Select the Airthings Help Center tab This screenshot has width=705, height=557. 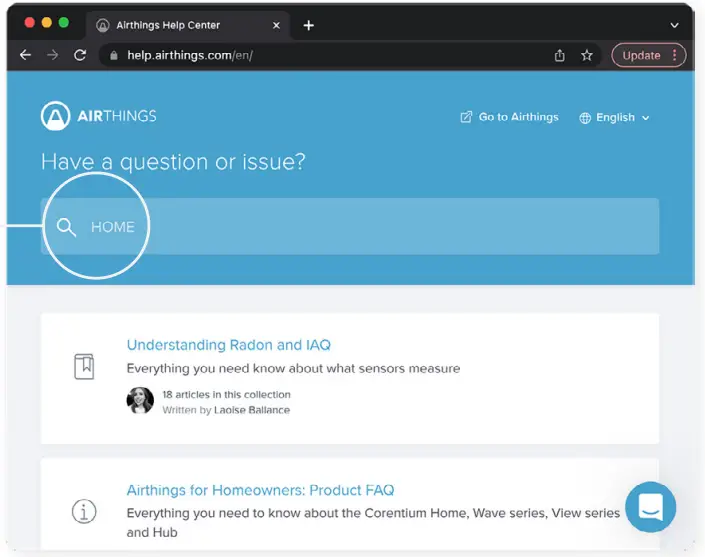point(188,26)
